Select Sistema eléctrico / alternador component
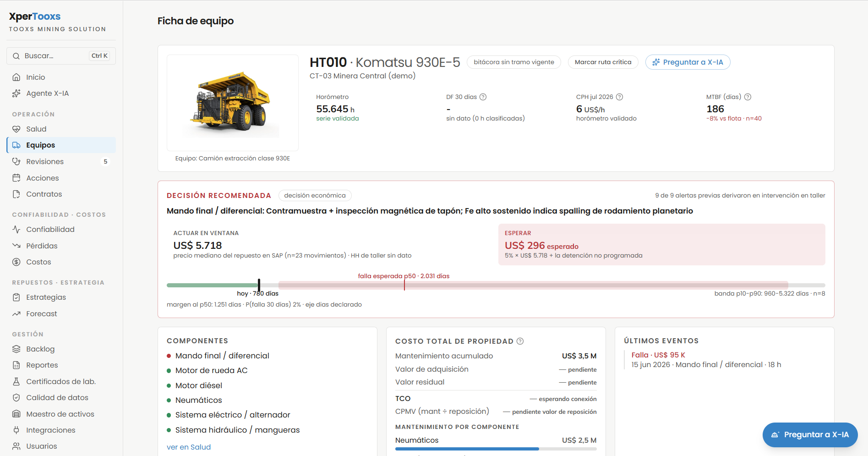Viewport: 868px width, 456px height. (x=233, y=415)
